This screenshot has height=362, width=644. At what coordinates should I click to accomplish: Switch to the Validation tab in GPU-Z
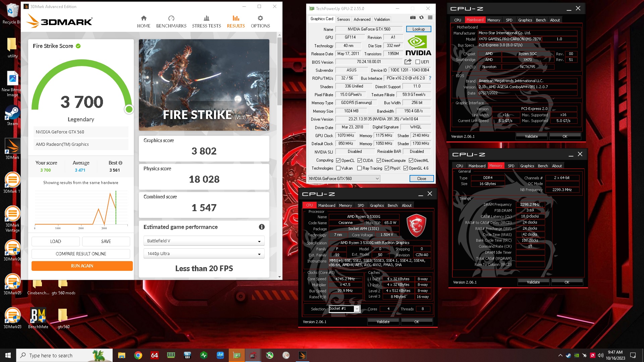pyautogui.click(x=382, y=19)
